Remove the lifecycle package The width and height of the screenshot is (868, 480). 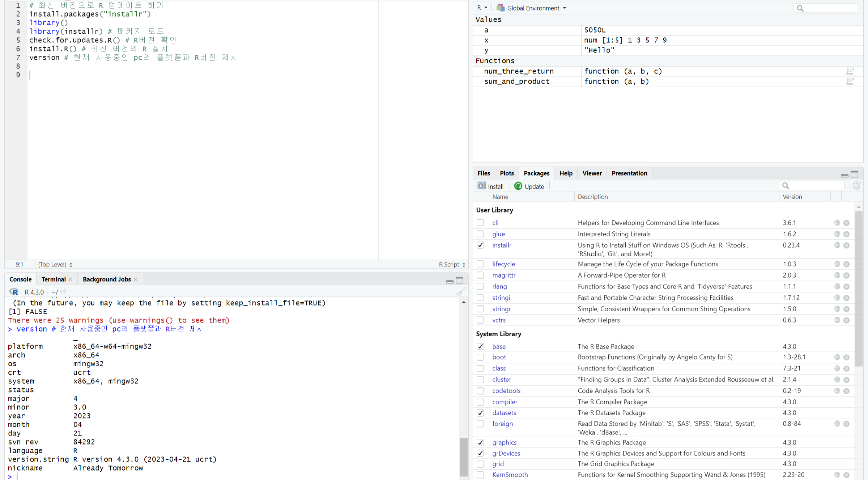pos(847,264)
